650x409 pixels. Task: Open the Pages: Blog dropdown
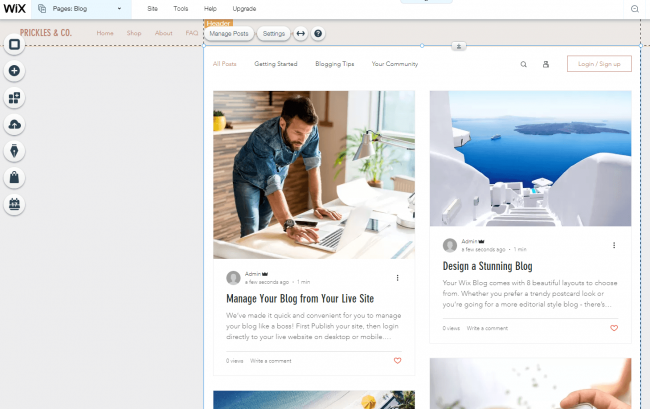point(81,9)
